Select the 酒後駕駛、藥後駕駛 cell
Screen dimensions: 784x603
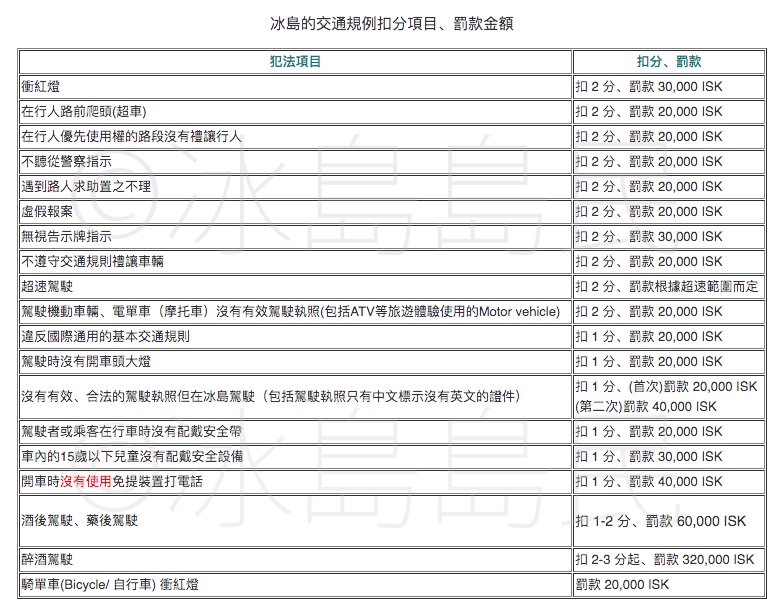coord(295,520)
